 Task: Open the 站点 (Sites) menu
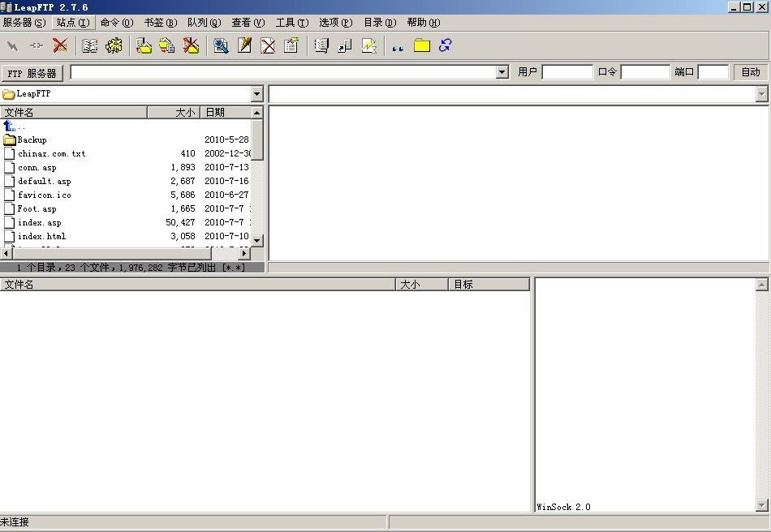tap(72, 23)
